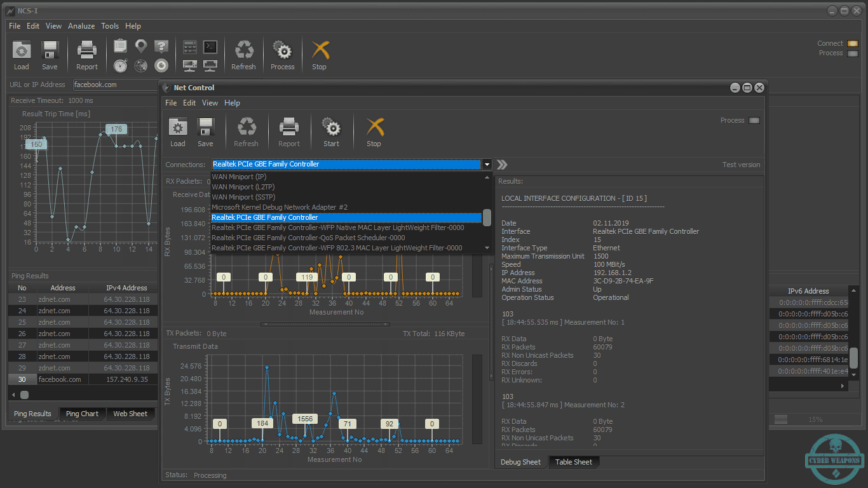Switch to the Table Sheet tab

click(573, 462)
